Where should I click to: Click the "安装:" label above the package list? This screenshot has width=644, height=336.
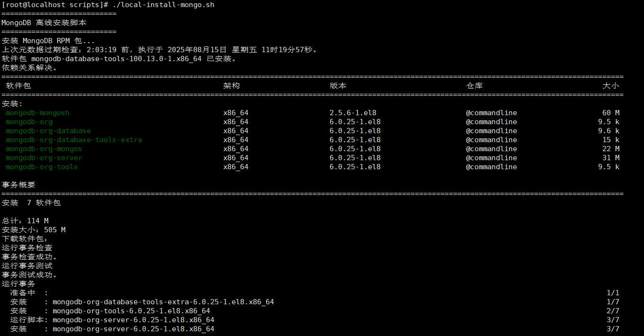pos(12,104)
